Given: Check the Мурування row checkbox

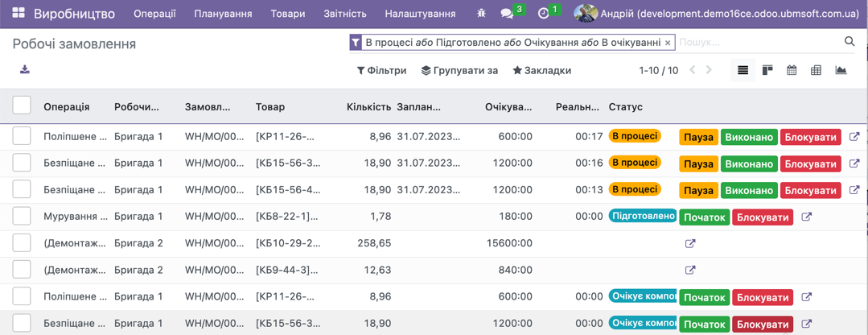Looking at the screenshot, I should tap(22, 216).
